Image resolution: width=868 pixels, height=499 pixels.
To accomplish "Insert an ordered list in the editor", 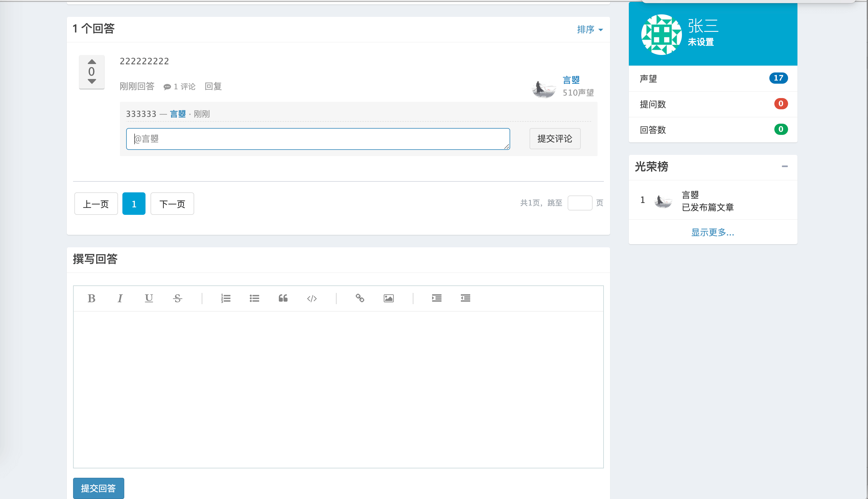I will point(226,299).
